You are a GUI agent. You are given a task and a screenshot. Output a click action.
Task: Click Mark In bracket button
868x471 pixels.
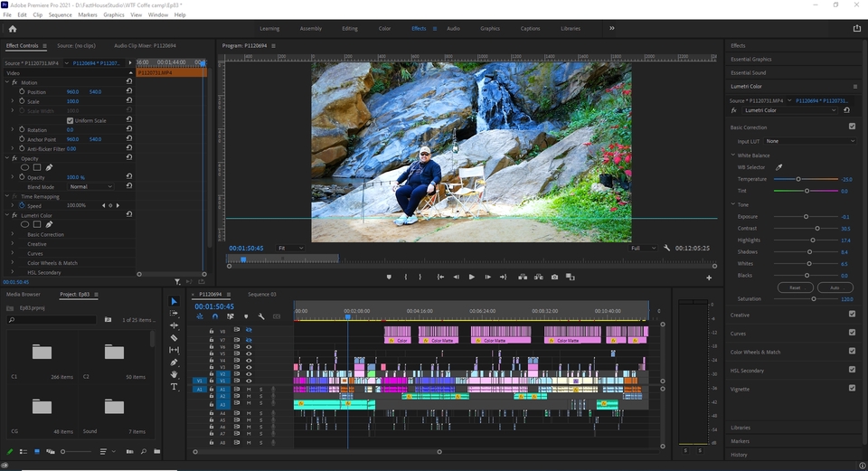click(x=406, y=277)
